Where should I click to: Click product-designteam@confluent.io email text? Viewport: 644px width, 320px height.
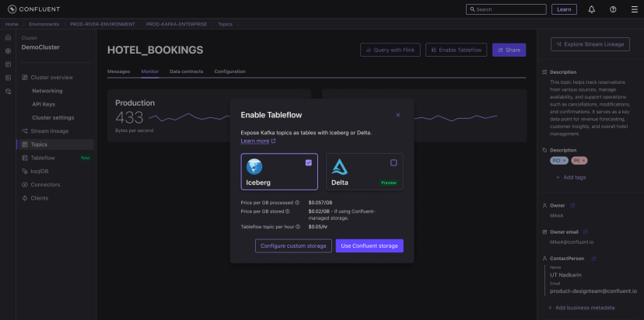[x=593, y=291]
